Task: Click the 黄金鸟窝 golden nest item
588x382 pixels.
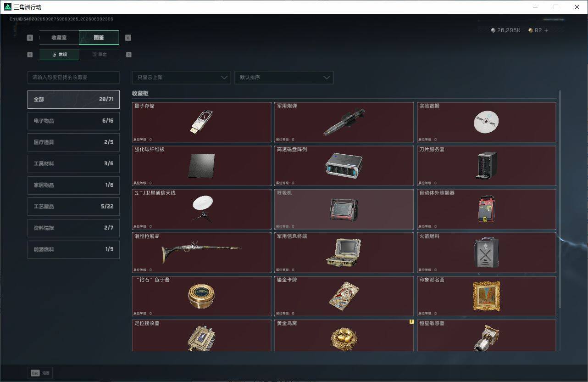Action: click(x=344, y=336)
